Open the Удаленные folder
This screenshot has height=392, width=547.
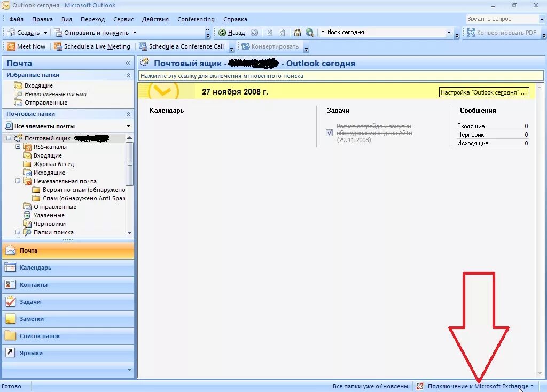(49, 215)
